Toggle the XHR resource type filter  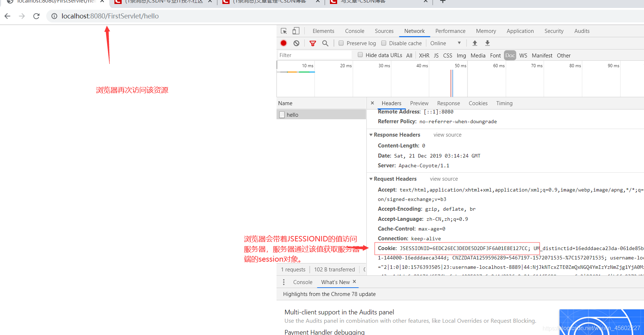click(424, 55)
